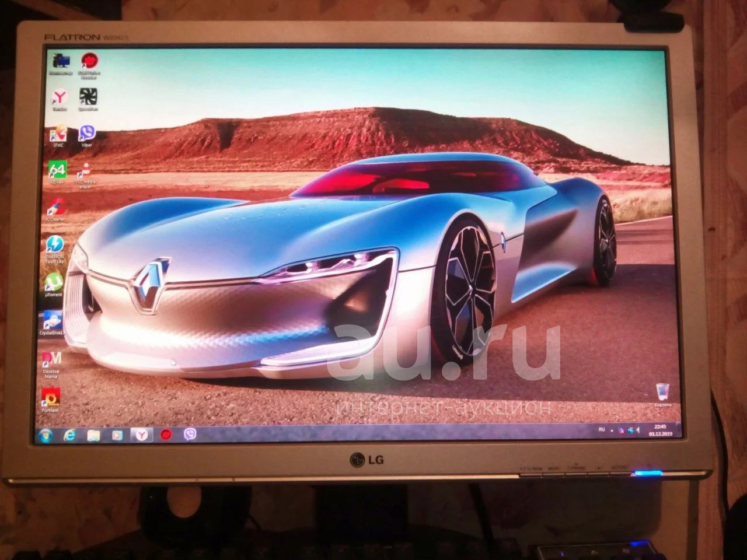Screen dimensions: 747x560
Task: Show hidden tray icons arrow
Action: tap(612, 430)
